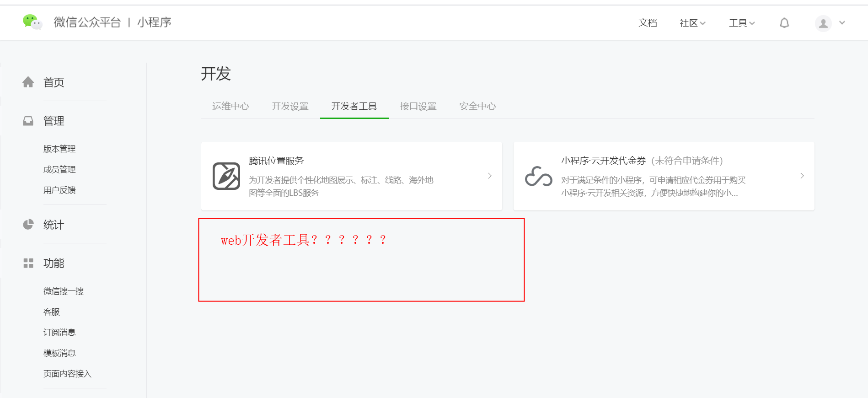The image size is (868, 398).
Task: Click the 小程序 header label
Action: (154, 22)
